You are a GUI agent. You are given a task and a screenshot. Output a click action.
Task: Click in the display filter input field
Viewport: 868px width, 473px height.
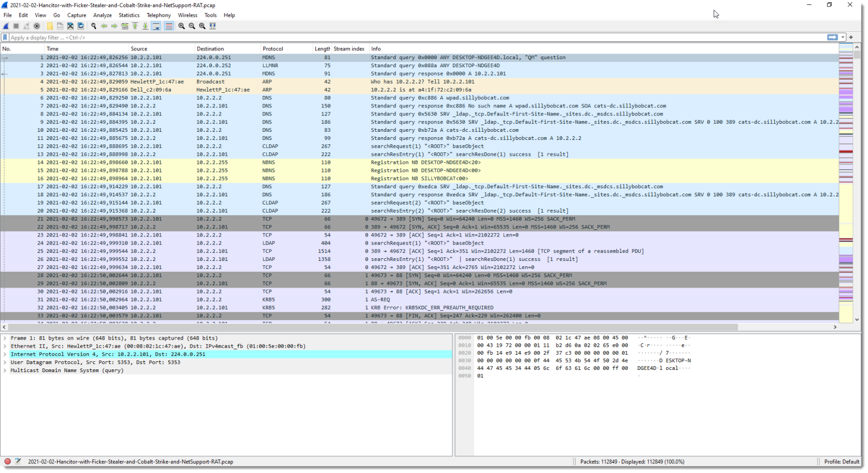click(x=418, y=37)
